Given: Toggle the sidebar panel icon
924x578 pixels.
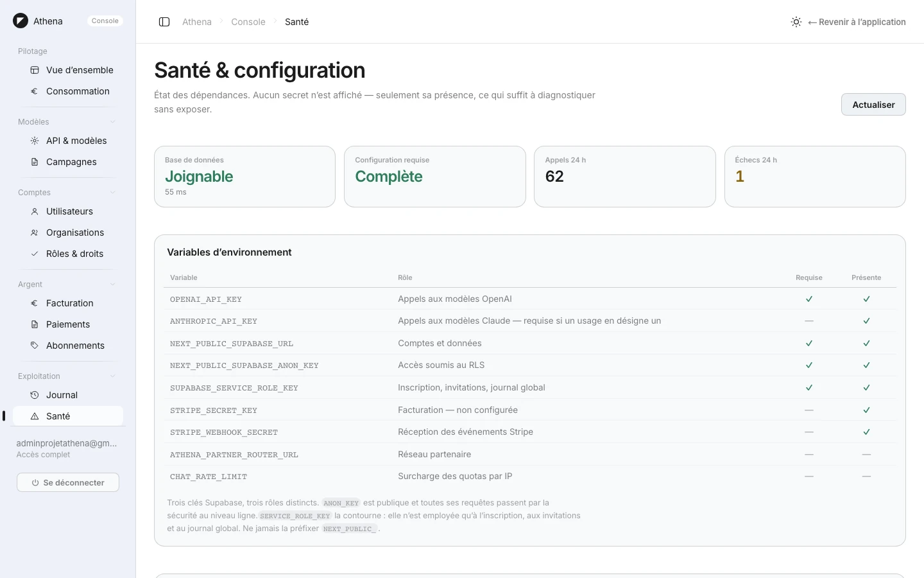Looking at the screenshot, I should (x=164, y=22).
